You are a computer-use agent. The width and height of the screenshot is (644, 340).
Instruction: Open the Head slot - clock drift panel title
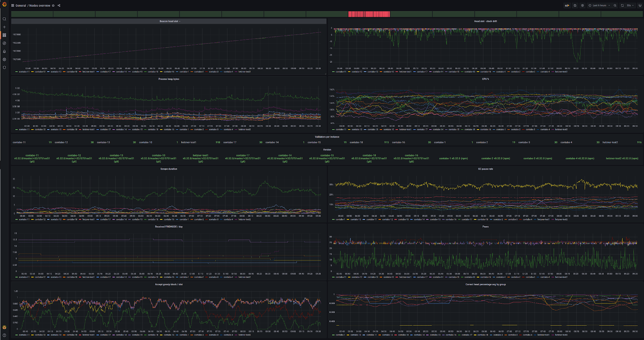(485, 21)
